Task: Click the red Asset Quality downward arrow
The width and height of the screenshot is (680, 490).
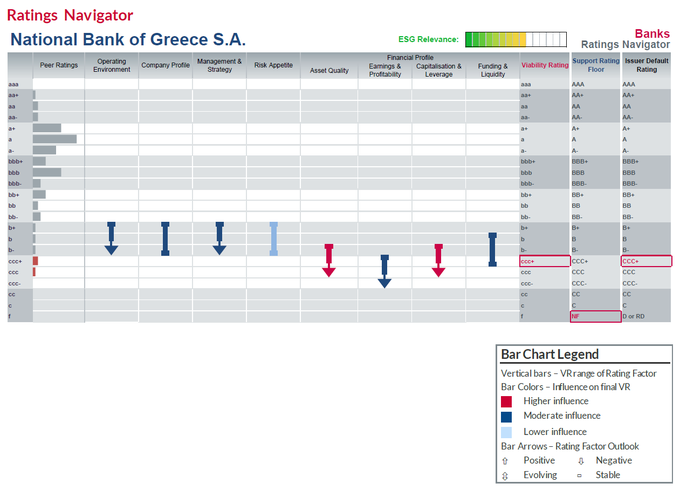Action: 329,261
